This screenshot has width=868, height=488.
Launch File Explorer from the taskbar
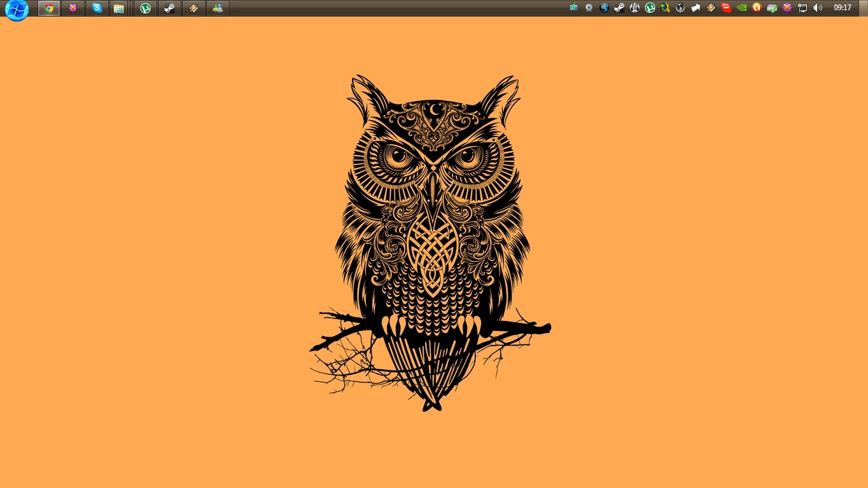point(119,8)
